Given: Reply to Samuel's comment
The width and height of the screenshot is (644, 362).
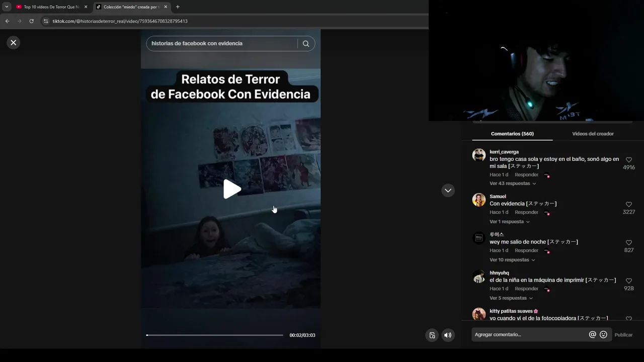Looking at the screenshot, I should (x=526, y=212).
